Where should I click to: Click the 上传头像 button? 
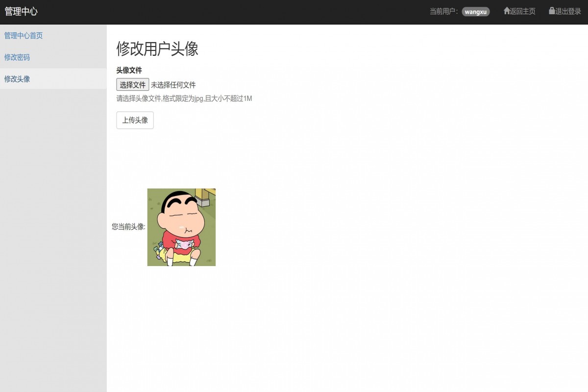click(x=135, y=120)
